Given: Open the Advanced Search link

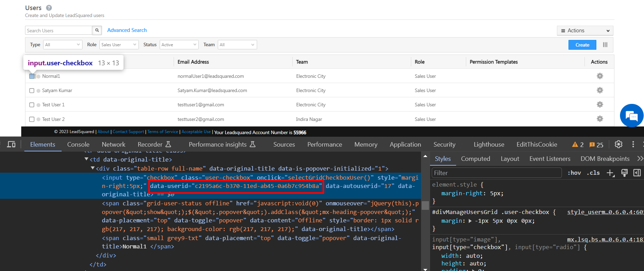Looking at the screenshot, I should tap(127, 30).
